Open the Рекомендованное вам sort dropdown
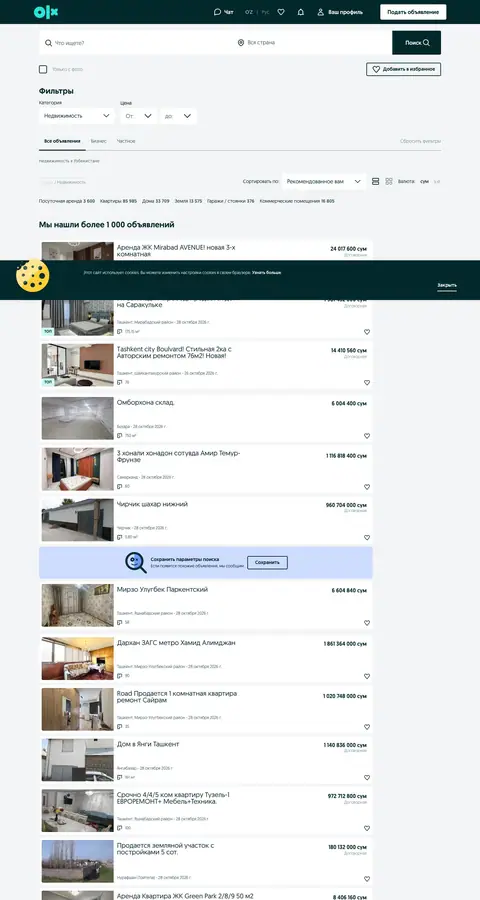This screenshot has width=480, height=900. 324,181
